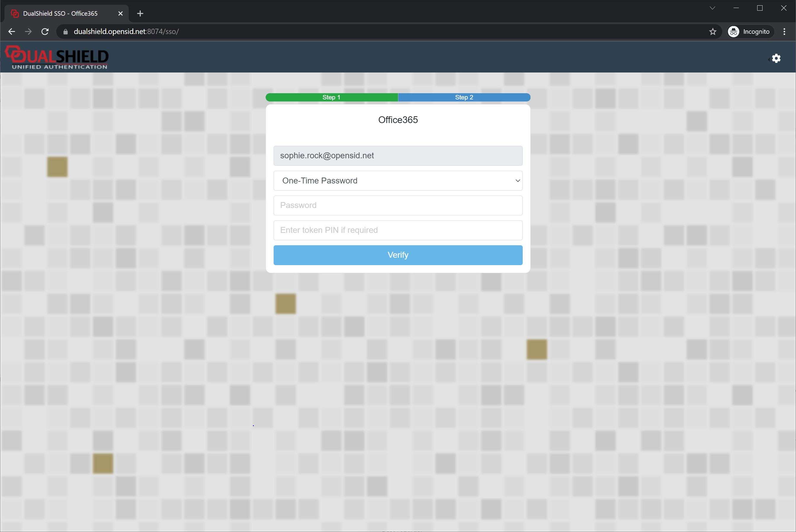This screenshot has width=796, height=532.
Task: Open Chrome three-dot menu
Action: tap(784, 32)
